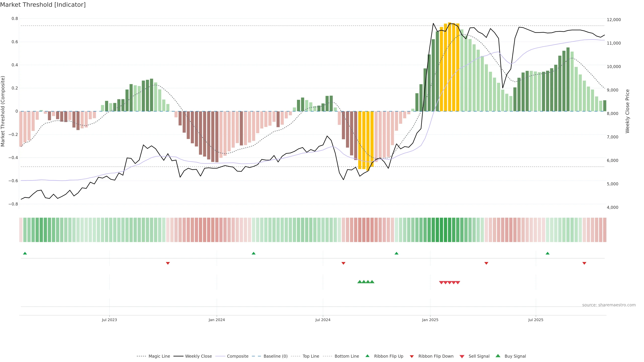This screenshot has height=362, width=644.
Task: Click the red Ribbon Flip Down legend triangle
Action: point(412,356)
